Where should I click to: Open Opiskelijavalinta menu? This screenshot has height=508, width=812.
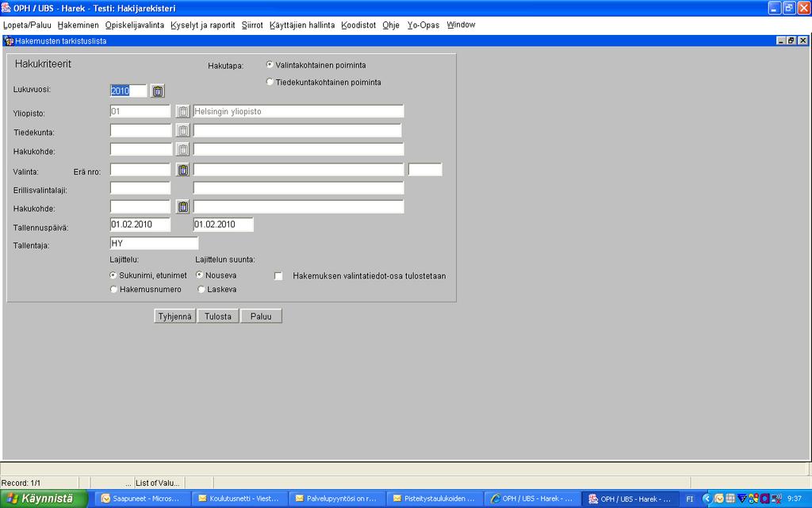point(135,25)
